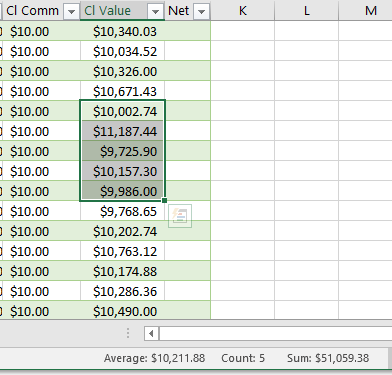Select column K header
The image size is (392, 375).
pyautogui.click(x=243, y=11)
